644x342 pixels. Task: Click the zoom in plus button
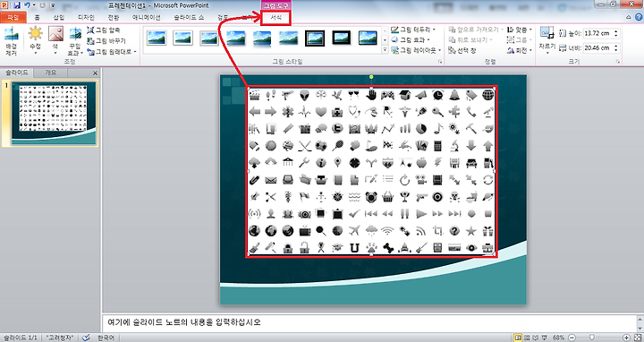[x=626, y=338]
